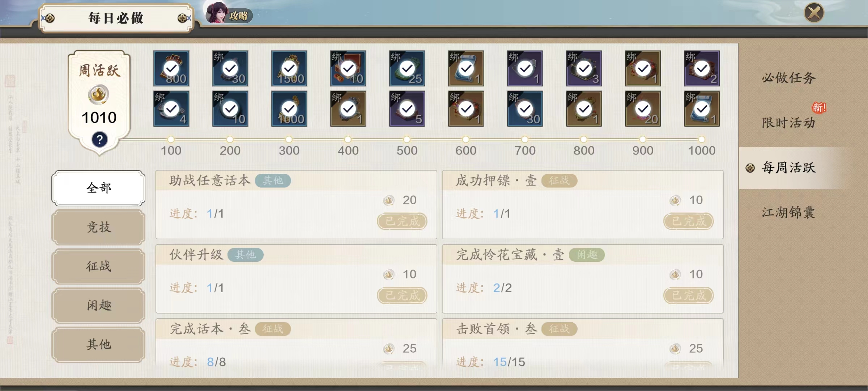Select the bottom-row reward icon labeled 20
Image resolution: width=868 pixels, height=391 pixels.
click(x=643, y=109)
